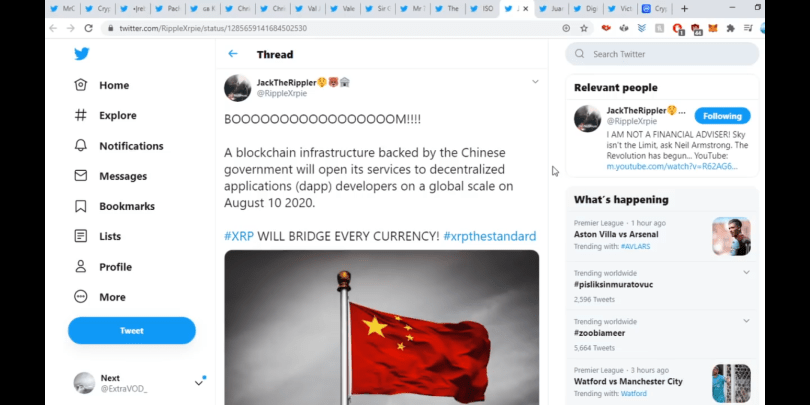Viewport: 810px width, 405px height.
Task: Open the More menu item
Action: 100,297
